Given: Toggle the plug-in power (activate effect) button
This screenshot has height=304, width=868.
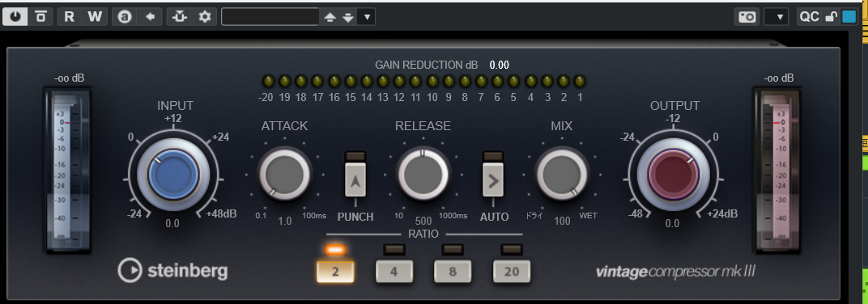Looking at the screenshot, I should (15, 17).
